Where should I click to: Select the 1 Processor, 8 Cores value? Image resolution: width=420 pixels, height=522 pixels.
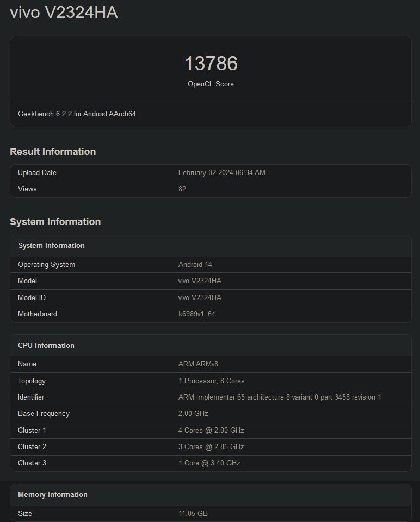pyautogui.click(x=212, y=381)
